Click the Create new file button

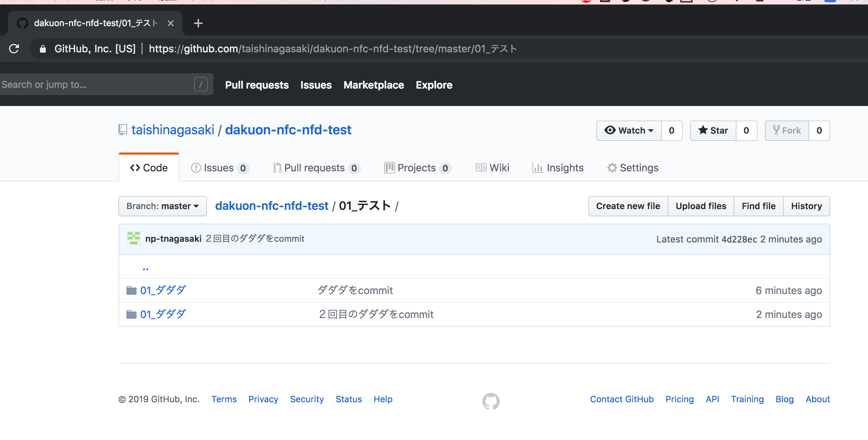(628, 206)
